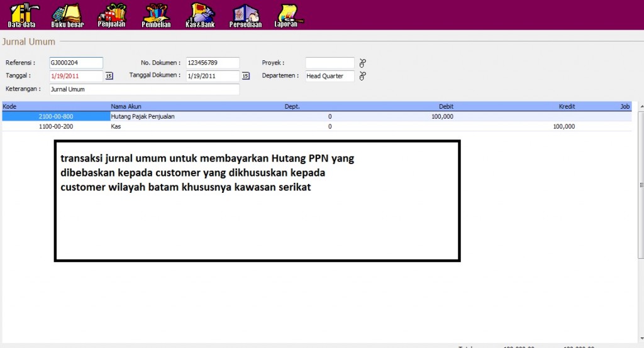Click the Debit column header

pos(446,106)
